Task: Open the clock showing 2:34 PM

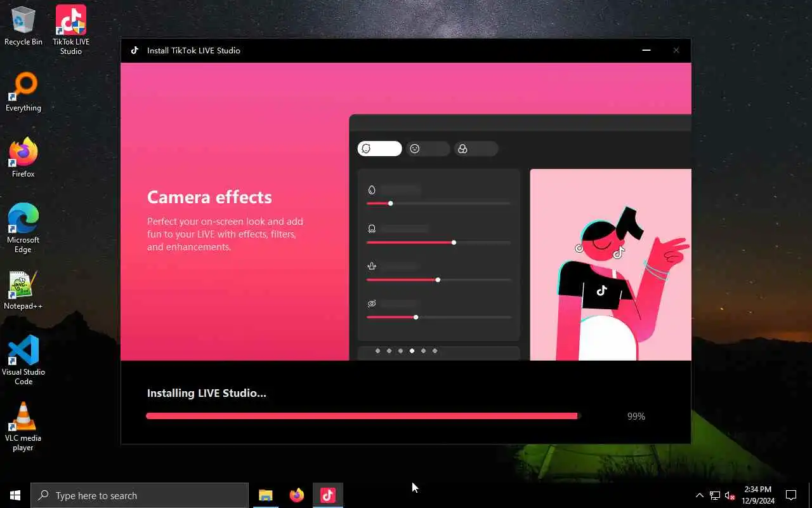Action: tap(758, 495)
